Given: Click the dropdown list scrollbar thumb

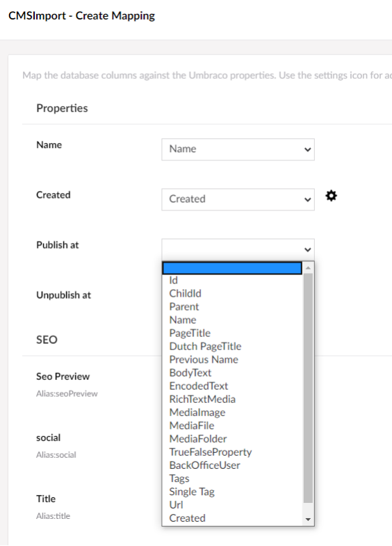Looking at the screenshot, I should click(308, 388).
